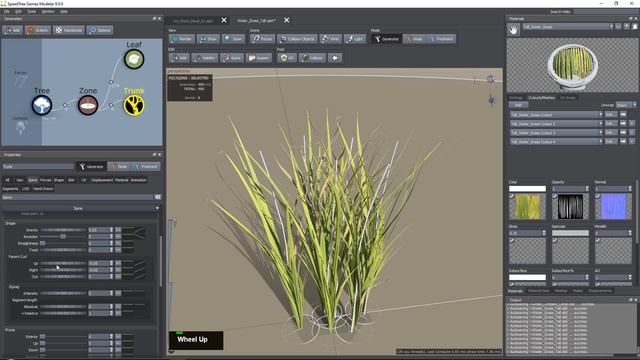
Task: Step the Gravity value spinner
Action: (x=111, y=230)
